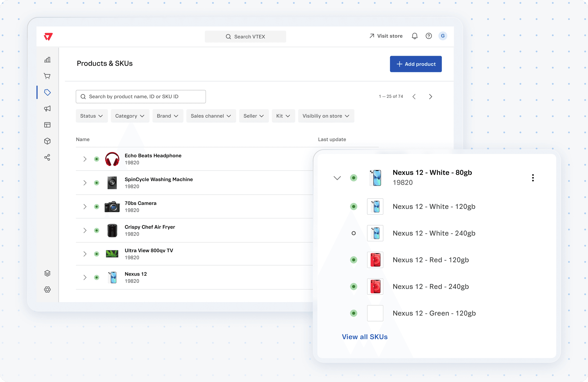This screenshot has width=588, height=382.
Task: Click the product name or SKU search field
Action: pyautogui.click(x=141, y=97)
